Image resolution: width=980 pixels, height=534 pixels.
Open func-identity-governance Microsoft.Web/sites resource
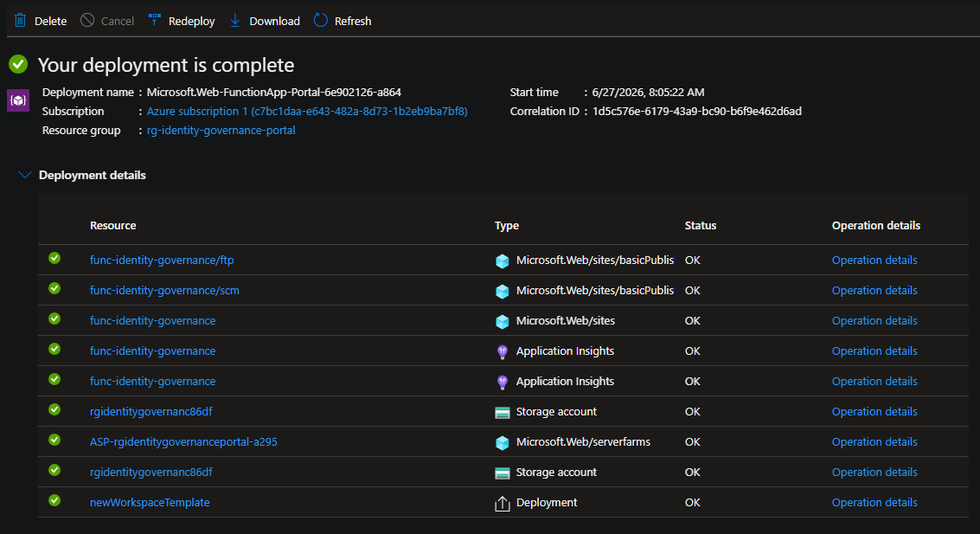pos(152,321)
